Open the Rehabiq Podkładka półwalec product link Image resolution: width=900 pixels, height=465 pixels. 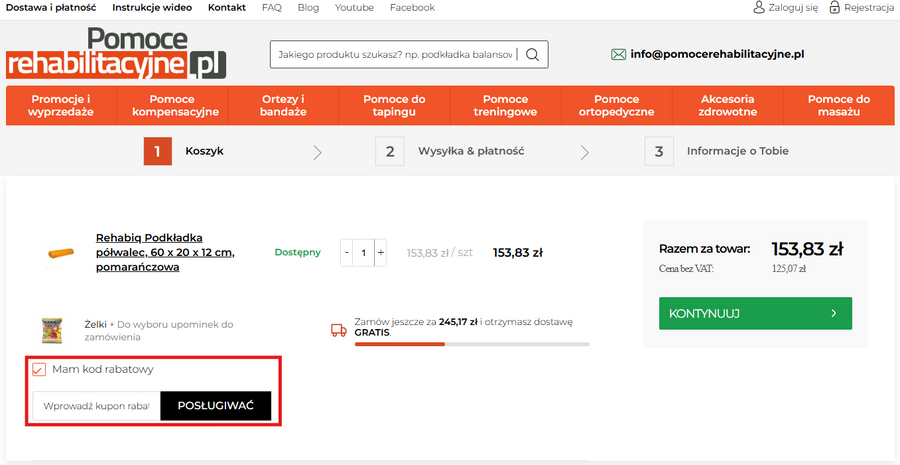click(x=165, y=252)
